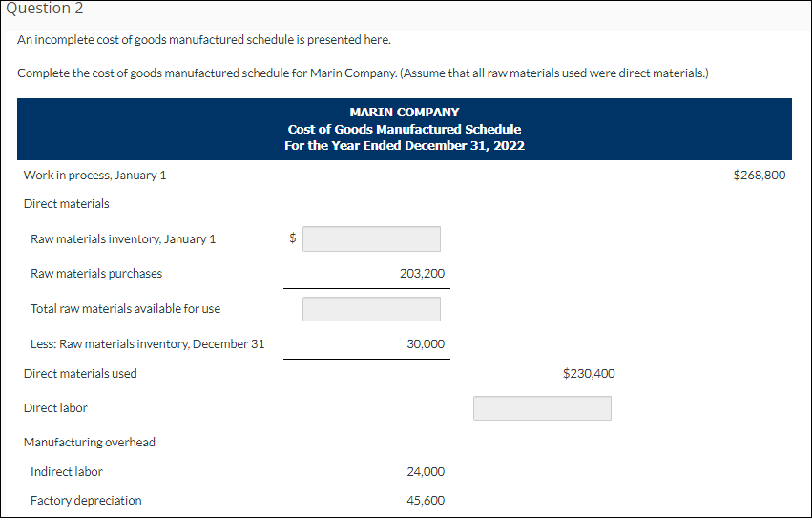The height and width of the screenshot is (518, 812).
Task: Click the Manufacturing overhead label
Action: (90, 443)
